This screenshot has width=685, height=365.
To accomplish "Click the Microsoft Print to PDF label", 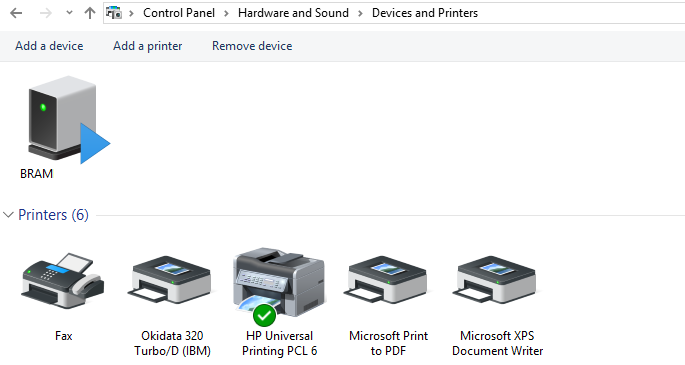I will pos(388,343).
